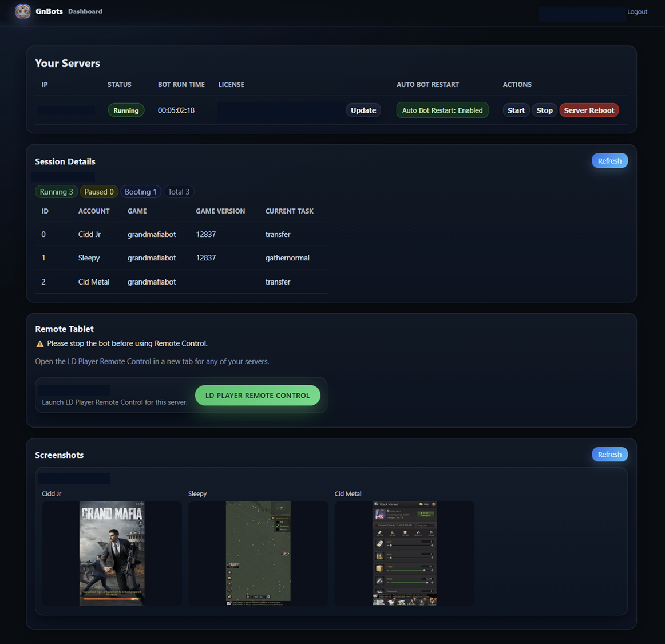Click Logout in the top bar
665x644 pixels.
coord(637,11)
